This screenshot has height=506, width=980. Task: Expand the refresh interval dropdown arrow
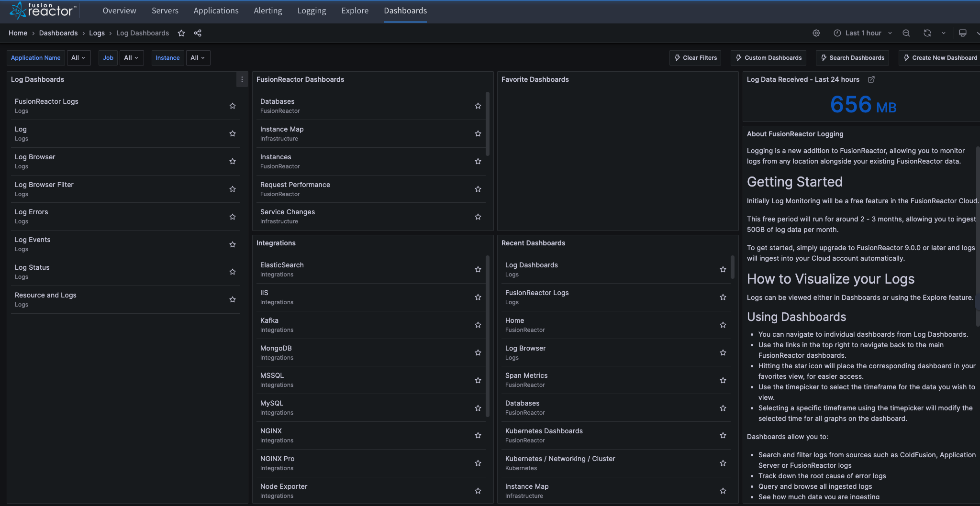pos(944,33)
